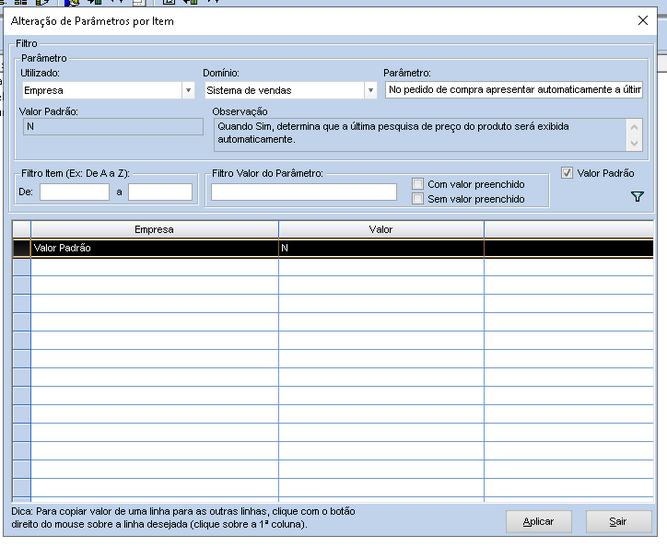Click the Valor column header
The width and height of the screenshot is (667, 547).
coord(380,229)
